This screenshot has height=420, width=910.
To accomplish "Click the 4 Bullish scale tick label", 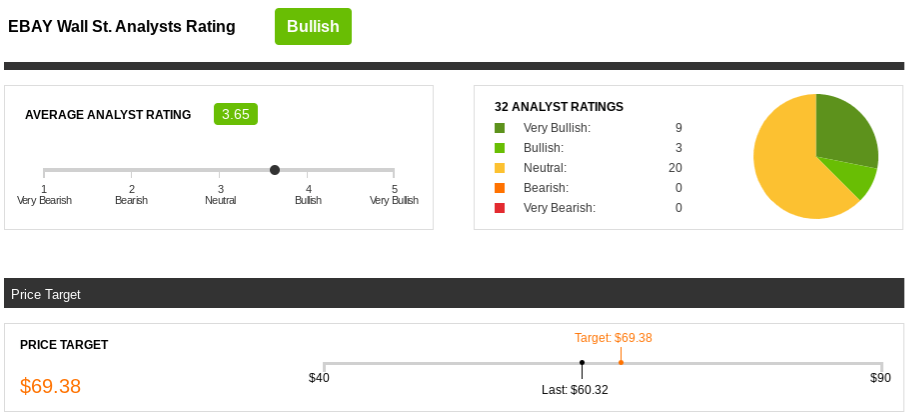I will (308, 194).
